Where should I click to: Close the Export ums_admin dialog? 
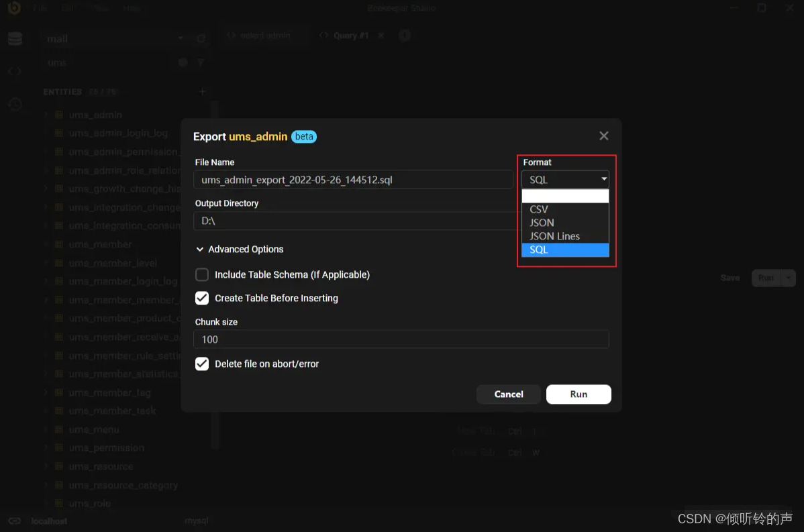click(x=603, y=136)
